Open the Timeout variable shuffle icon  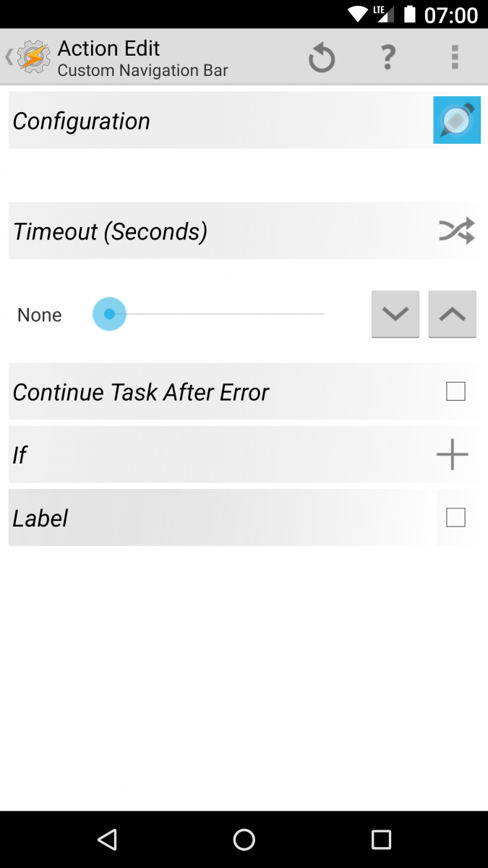[x=457, y=230]
